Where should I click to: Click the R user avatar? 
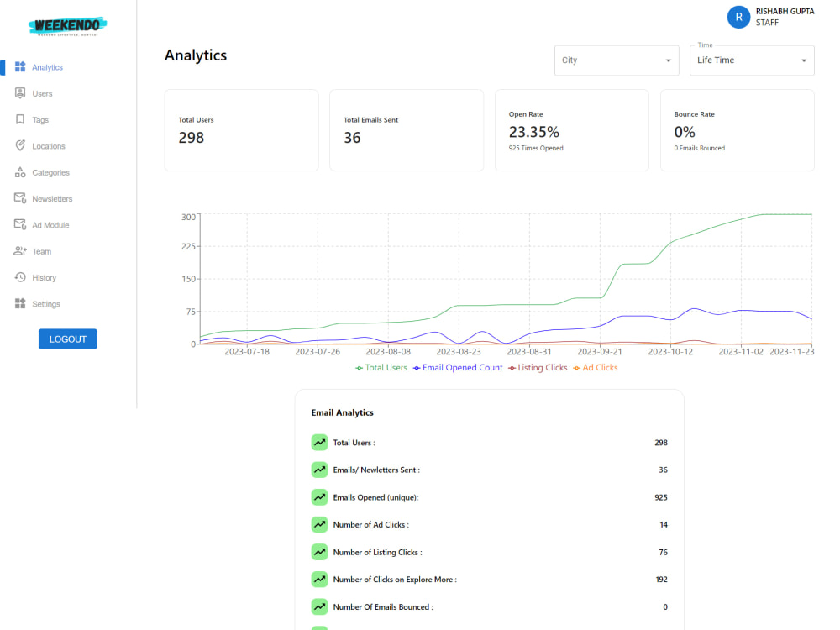point(738,17)
